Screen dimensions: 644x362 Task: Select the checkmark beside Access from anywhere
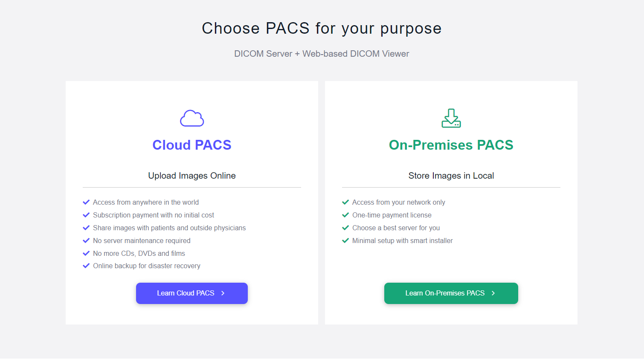tap(86, 202)
